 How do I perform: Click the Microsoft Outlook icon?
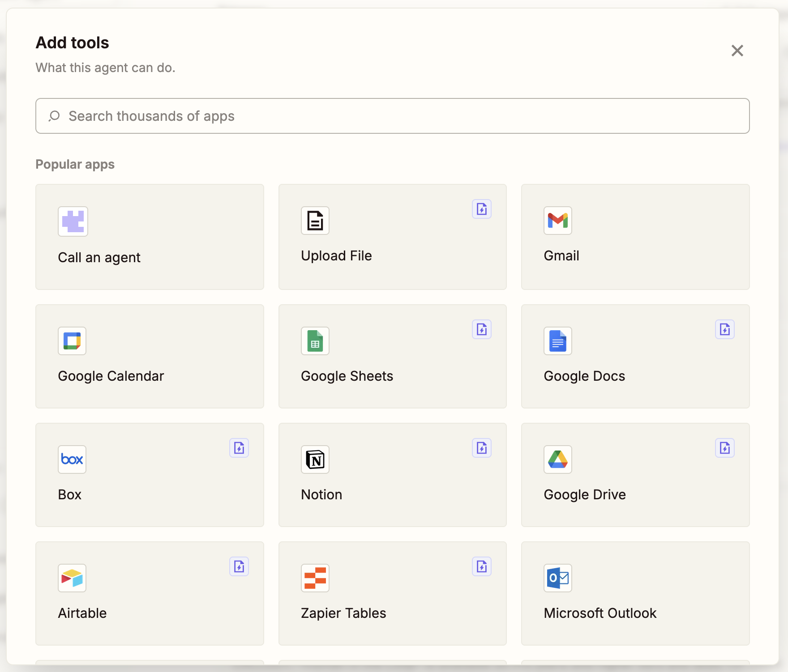558,578
